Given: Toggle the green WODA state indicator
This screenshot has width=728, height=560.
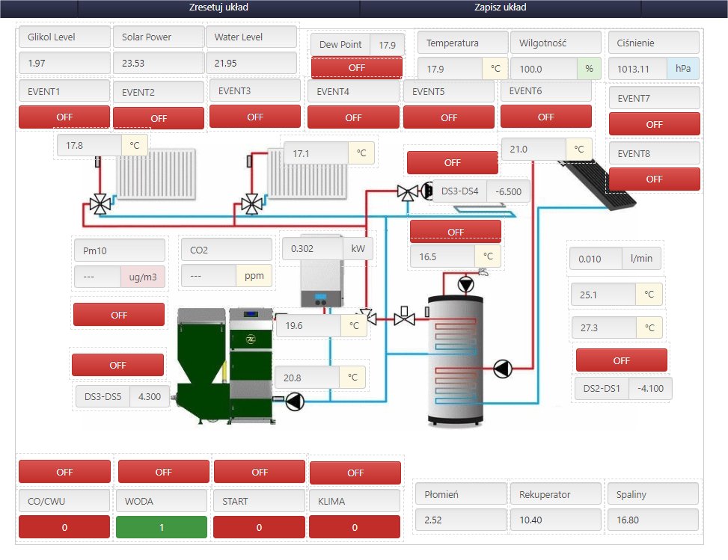Looking at the screenshot, I should 163,527.
